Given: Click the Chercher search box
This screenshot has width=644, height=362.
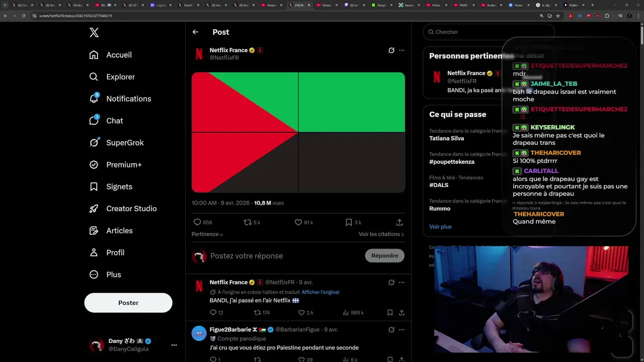Looking at the screenshot, I should click(489, 32).
